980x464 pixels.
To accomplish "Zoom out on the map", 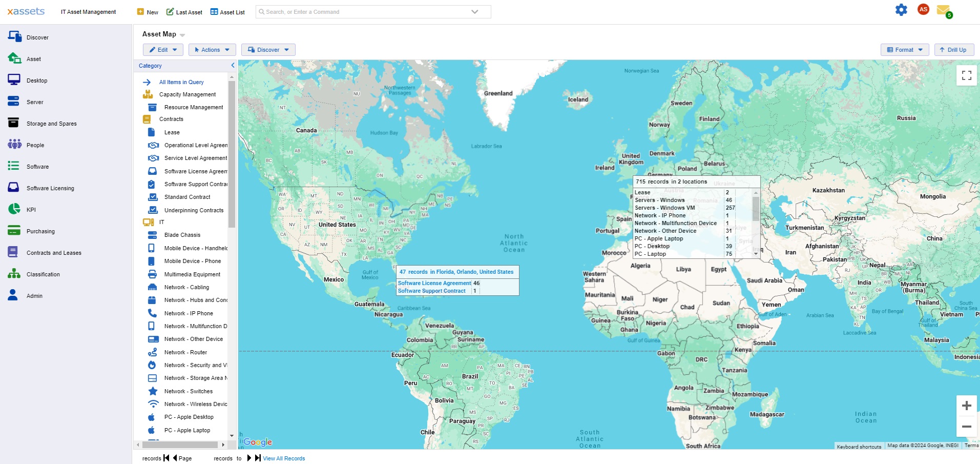I will (x=967, y=427).
